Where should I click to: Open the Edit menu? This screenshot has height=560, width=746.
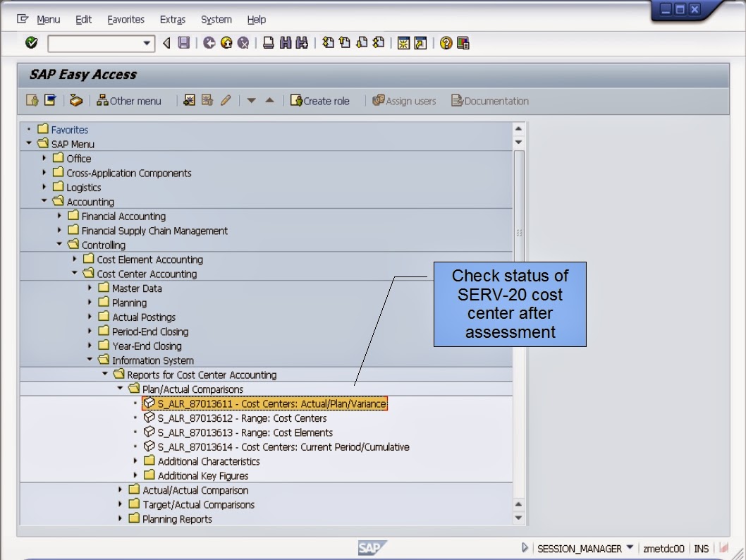pyautogui.click(x=83, y=20)
